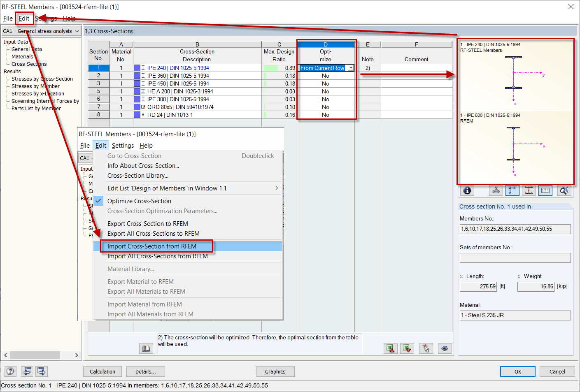Toggle the member x-length dimension icon
This screenshot has width=580, height=392.
coord(496,190)
